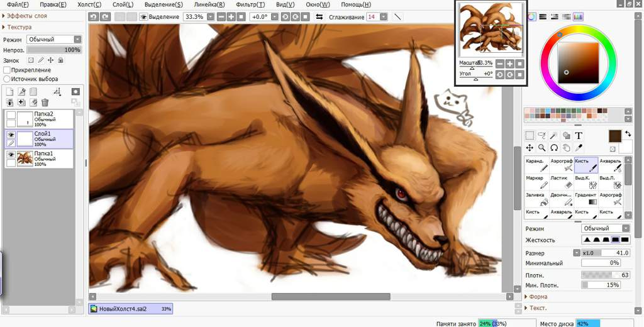Clear layer with eraser icon

pos(33,103)
